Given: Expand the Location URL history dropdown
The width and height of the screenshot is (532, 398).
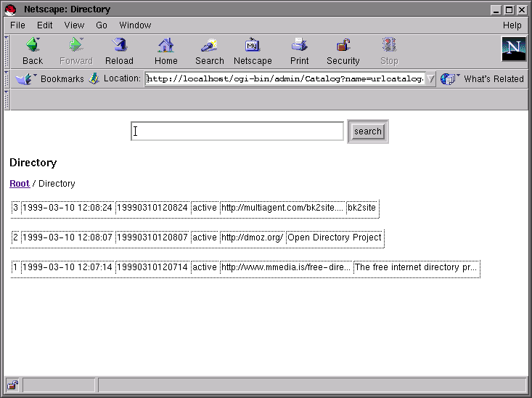Looking at the screenshot, I should coord(430,79).
